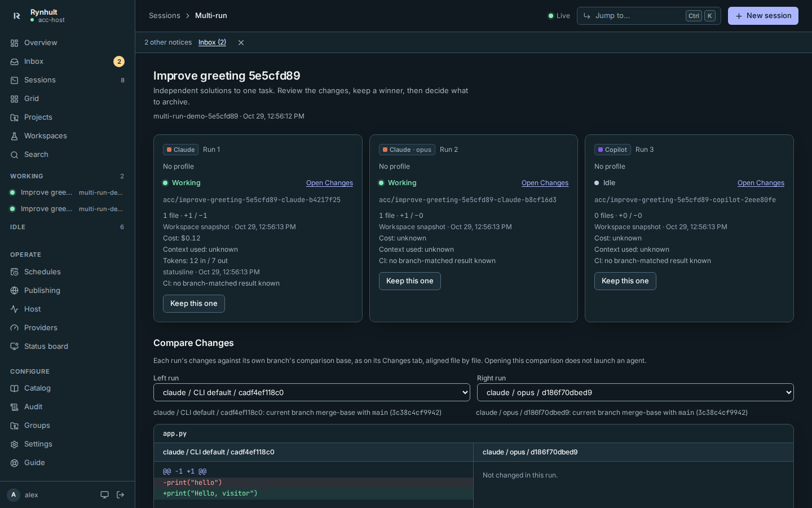Click the Sessions breadcrumb
This screenshot has width=812, height=508.
(x=165, y=16)
